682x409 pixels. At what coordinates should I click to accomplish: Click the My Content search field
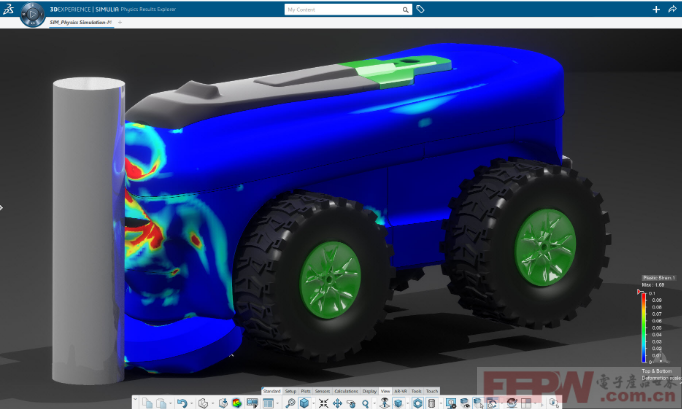343,10
